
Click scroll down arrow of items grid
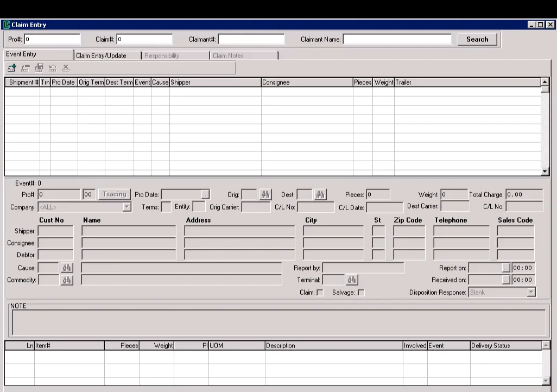[x=546, y=381]
